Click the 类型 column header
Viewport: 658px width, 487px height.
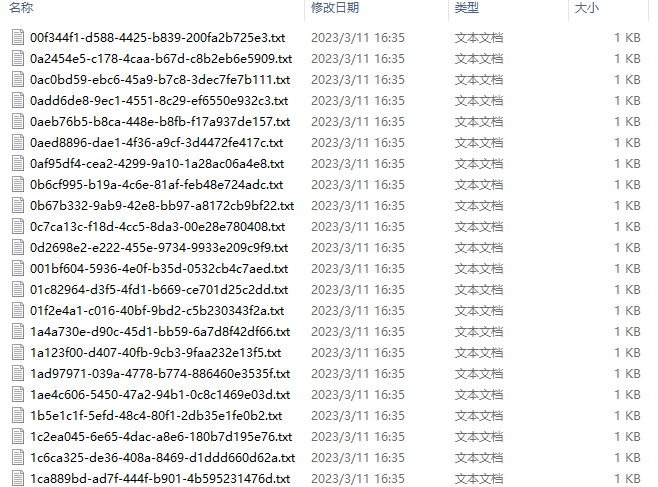(467, 8)
